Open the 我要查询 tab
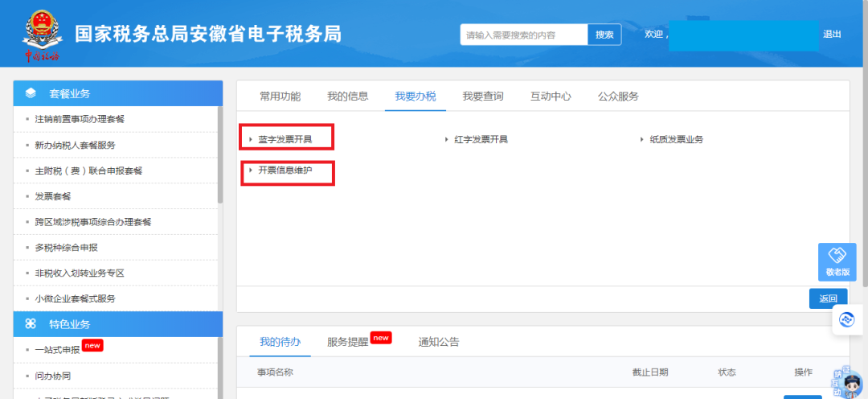868x399 pixels. 483,97
